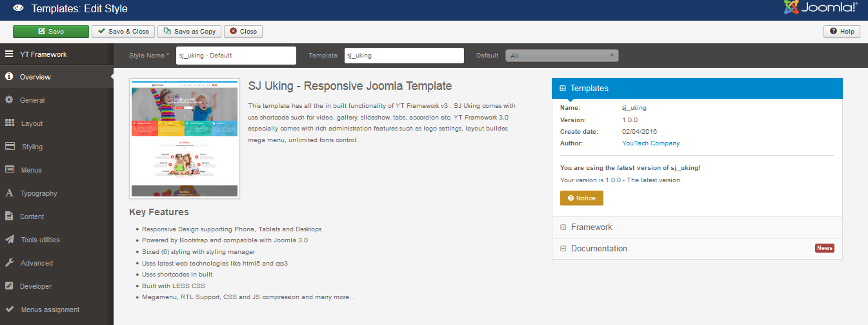Click 'Responsive Design supporting Phone' feature line
868x325 pixels.
(x=232, y=229)
